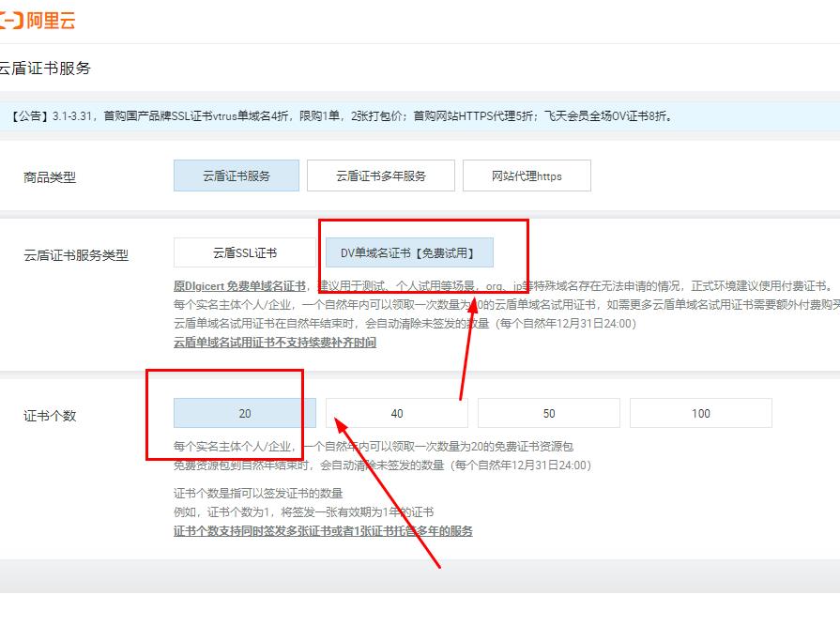Set certificate count to 40
Image resolution: width=840 pixels, height=641 pixels.
[396, 413]
